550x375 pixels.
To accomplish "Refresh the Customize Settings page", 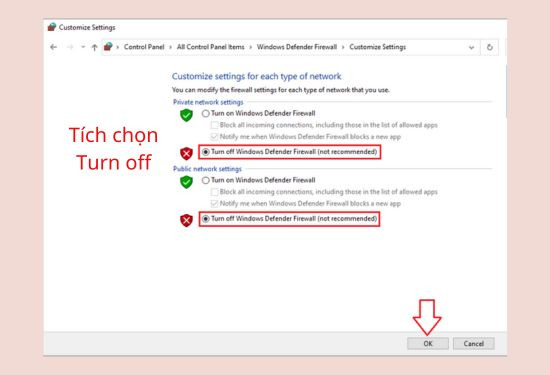I will (x=490, y=47).
